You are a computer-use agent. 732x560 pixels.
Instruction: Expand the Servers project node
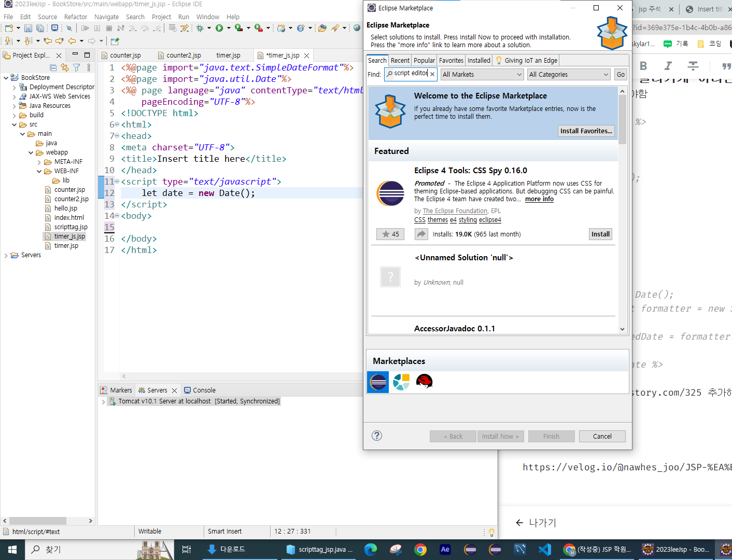coord(6,255)
